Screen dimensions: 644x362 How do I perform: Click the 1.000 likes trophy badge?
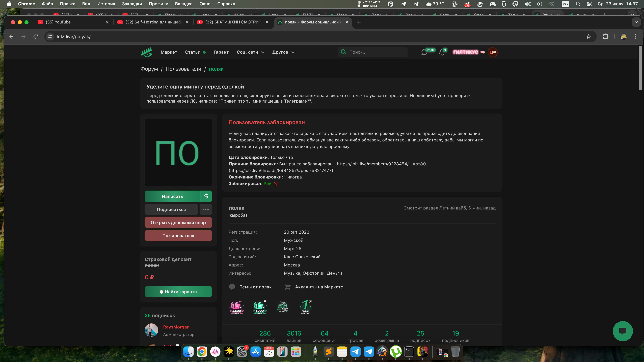[x=260, y=307]
